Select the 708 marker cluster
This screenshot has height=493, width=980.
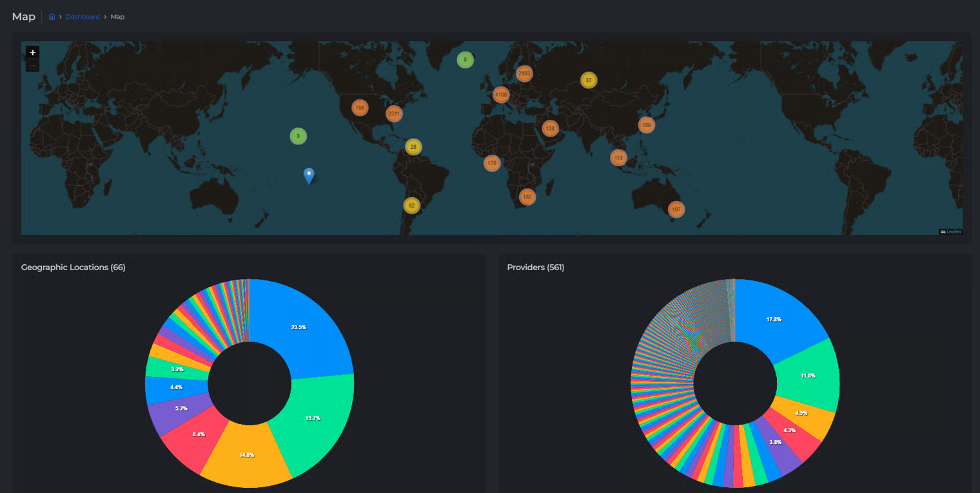pyautogui.click(x=360, y=108)
